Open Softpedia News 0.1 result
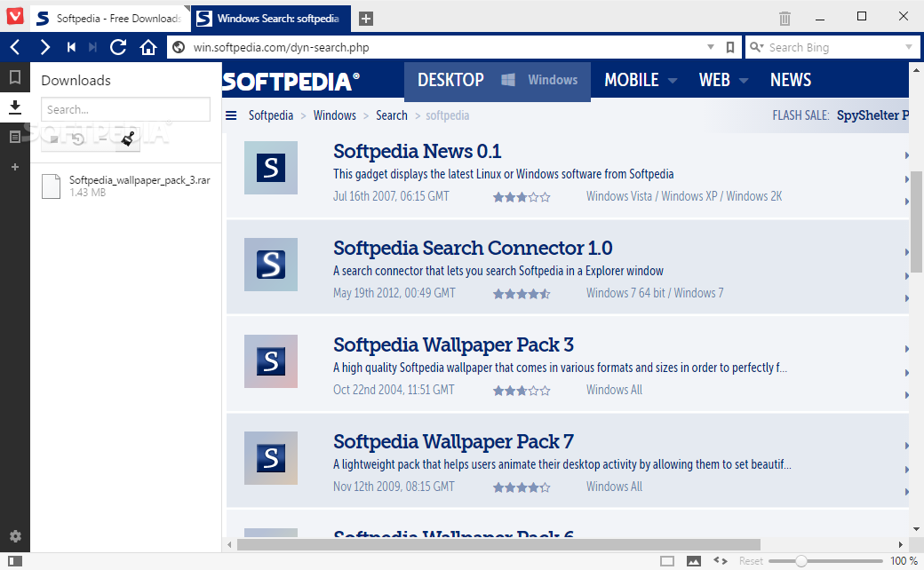 (x=418, y=151)
